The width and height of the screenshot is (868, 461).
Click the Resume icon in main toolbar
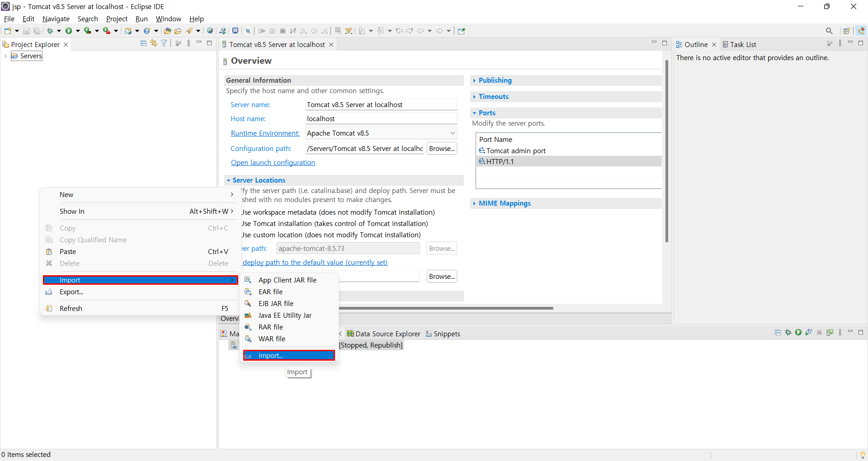tap(262, 31)
